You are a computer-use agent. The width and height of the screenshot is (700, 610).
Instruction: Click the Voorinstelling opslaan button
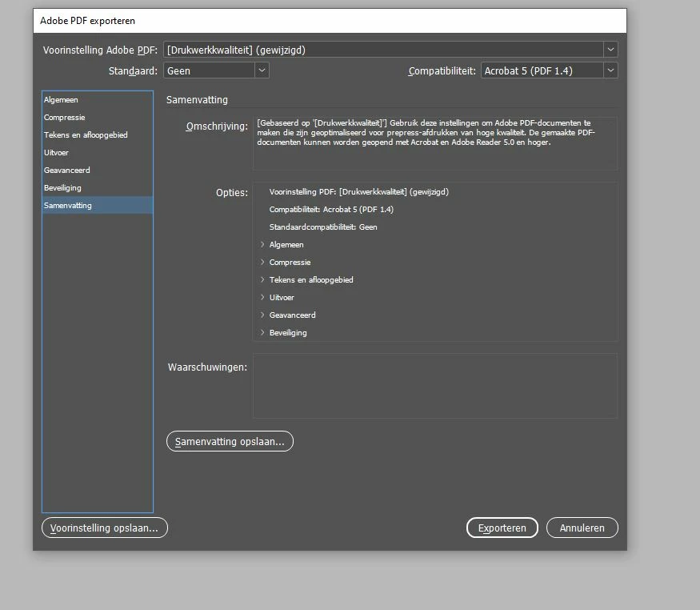(105, 528)
